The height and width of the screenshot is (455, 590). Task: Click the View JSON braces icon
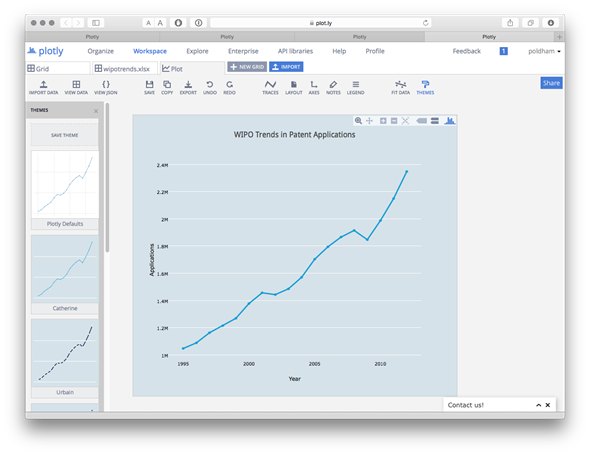(106, 87)
